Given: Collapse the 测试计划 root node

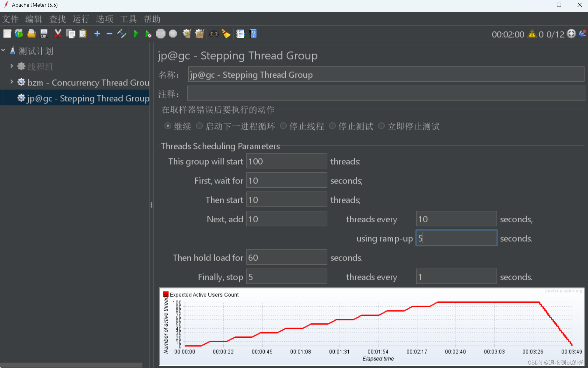Looking at the screenshot, I should coord(3,50).
